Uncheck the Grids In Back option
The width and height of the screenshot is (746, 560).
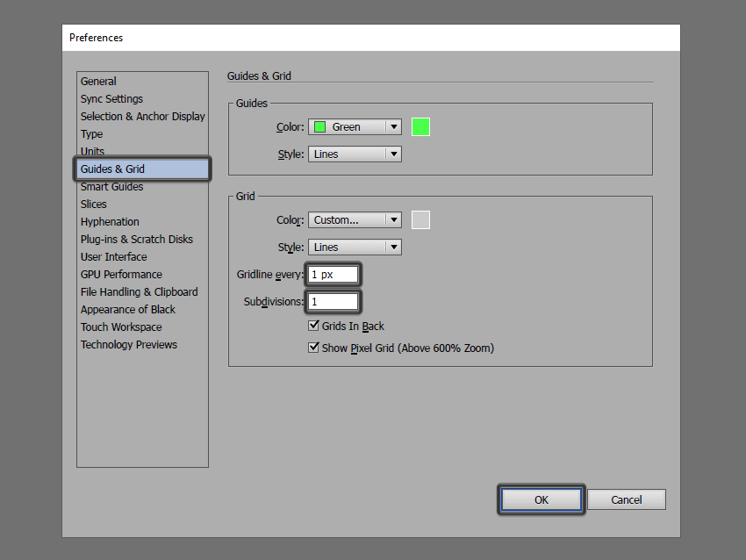(x=313, y=325)
